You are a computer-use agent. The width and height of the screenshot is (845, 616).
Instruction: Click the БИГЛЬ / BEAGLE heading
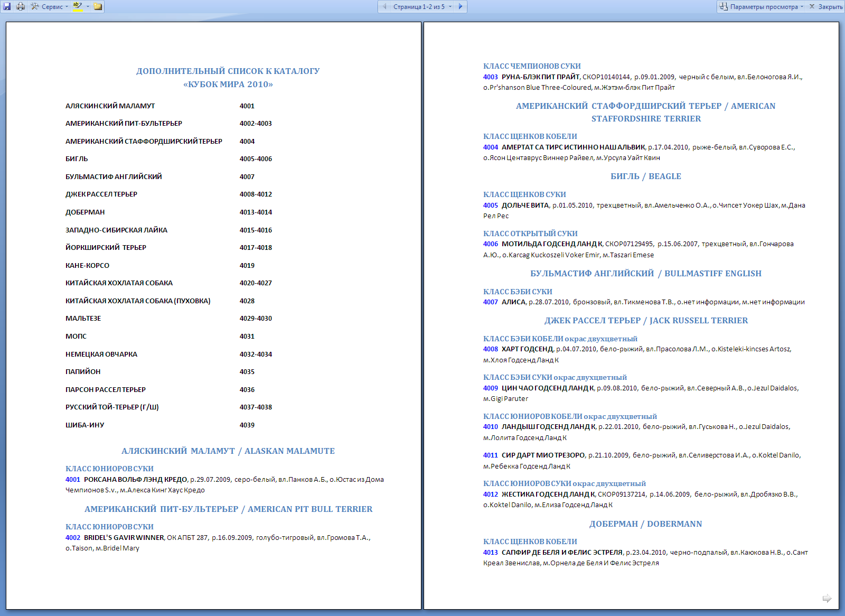coord(645,176)
